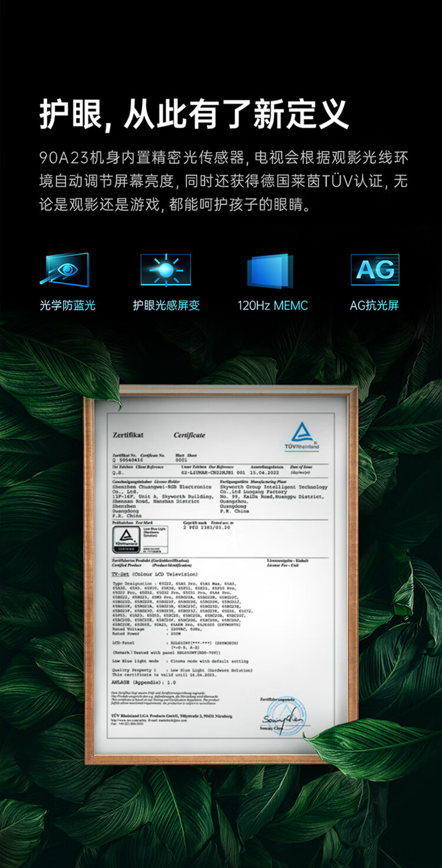The height and width of the screenshot is (868, 442).
Task: Click the line 论是观影还是游戏
Action: (x=174, y=205)
